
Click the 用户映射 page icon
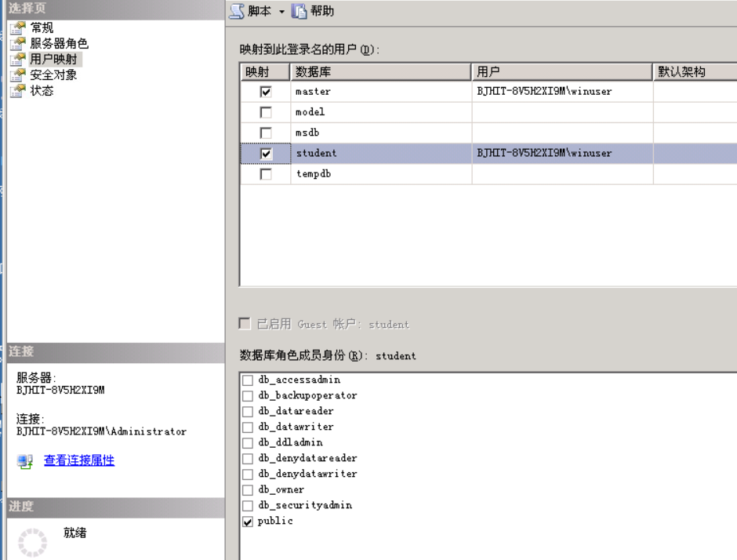(18, 60)
